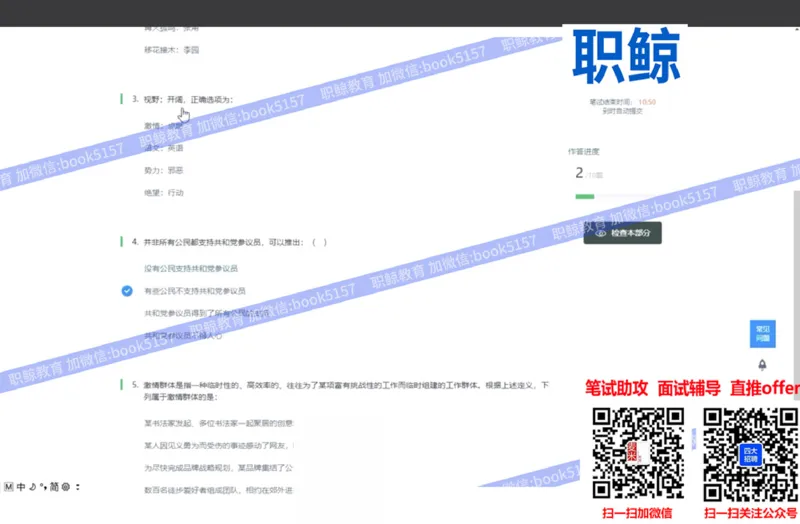Choose answer 没有公民支持共和党参议员 for question 4
The image size is (800, 524).
pyautogui.click(x=191, y=268)
